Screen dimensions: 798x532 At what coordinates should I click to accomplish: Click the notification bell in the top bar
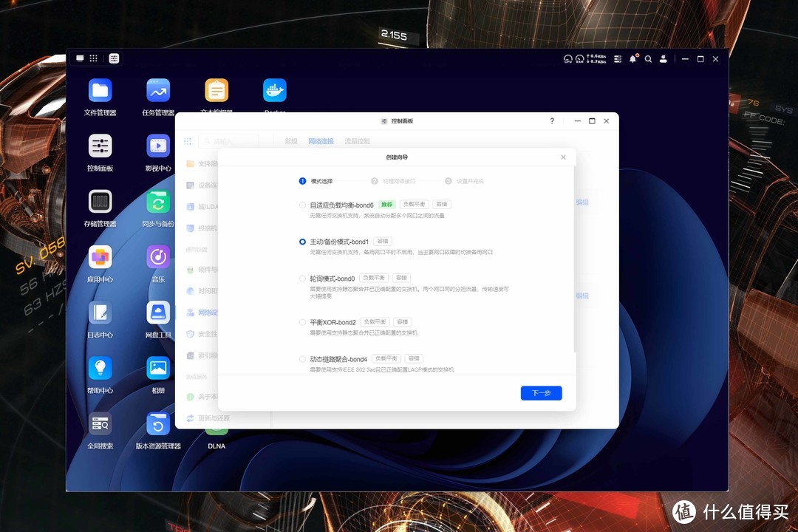(x=632, y=59)
